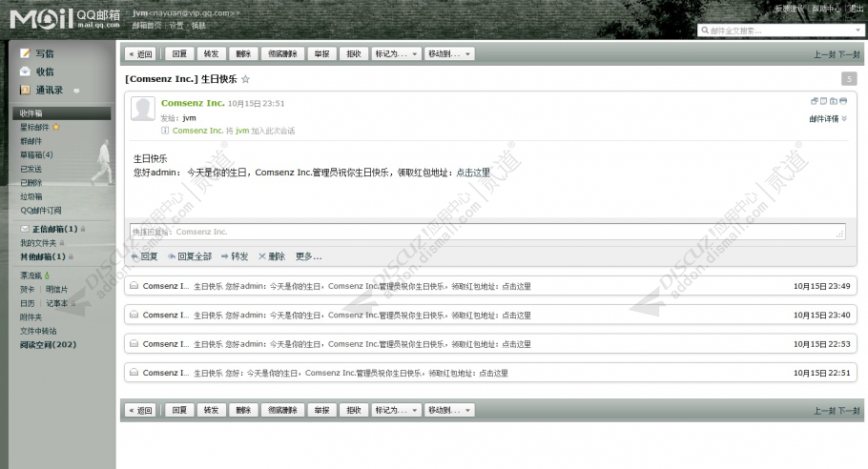
Task: Open 文件中转站 file transfer station
Action: pos(38,331)
